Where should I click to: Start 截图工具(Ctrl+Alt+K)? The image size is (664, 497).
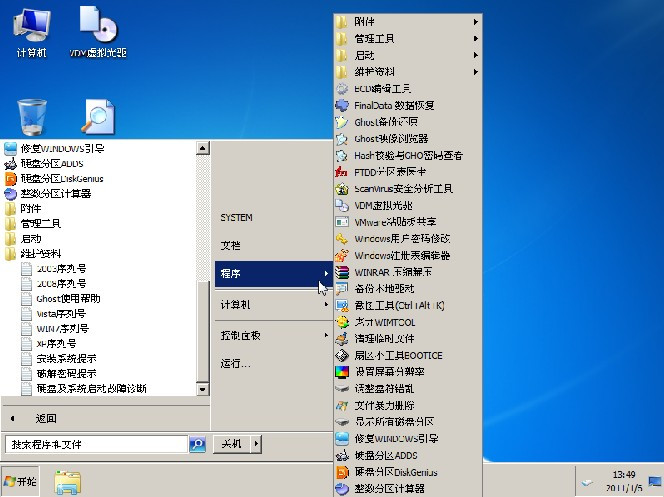(408, 305)
